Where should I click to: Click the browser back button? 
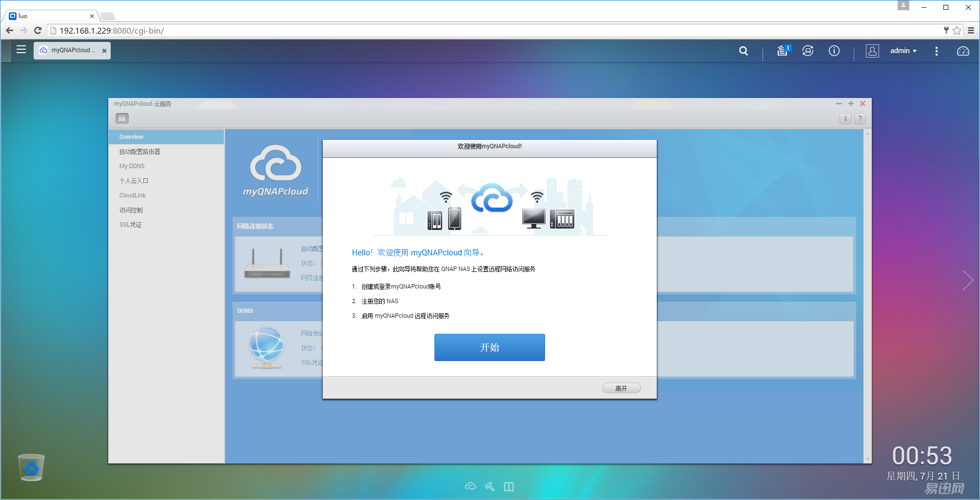click(9, 31)
